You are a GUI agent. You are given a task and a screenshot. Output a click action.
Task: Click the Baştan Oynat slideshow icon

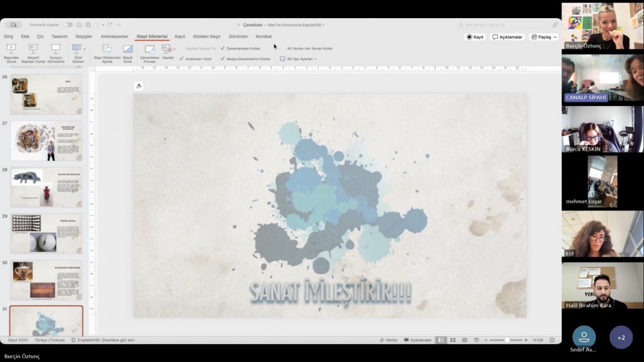point(11,49)
